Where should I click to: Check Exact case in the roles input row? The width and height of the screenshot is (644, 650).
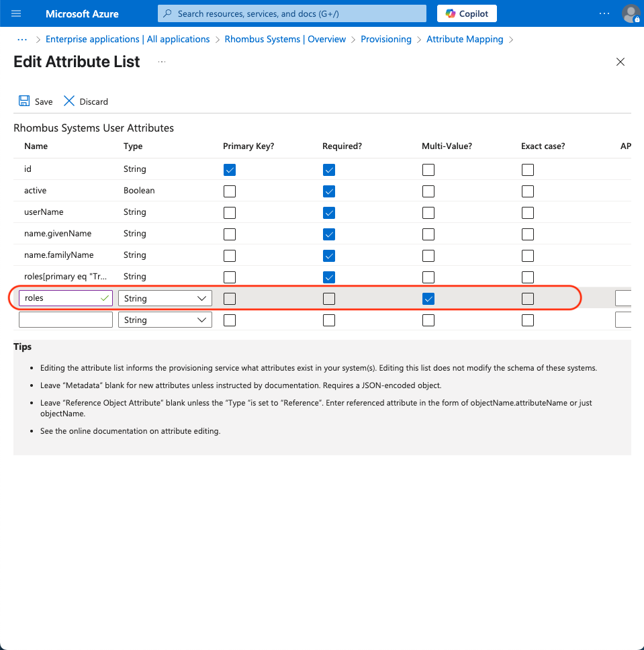pos(528,299)
